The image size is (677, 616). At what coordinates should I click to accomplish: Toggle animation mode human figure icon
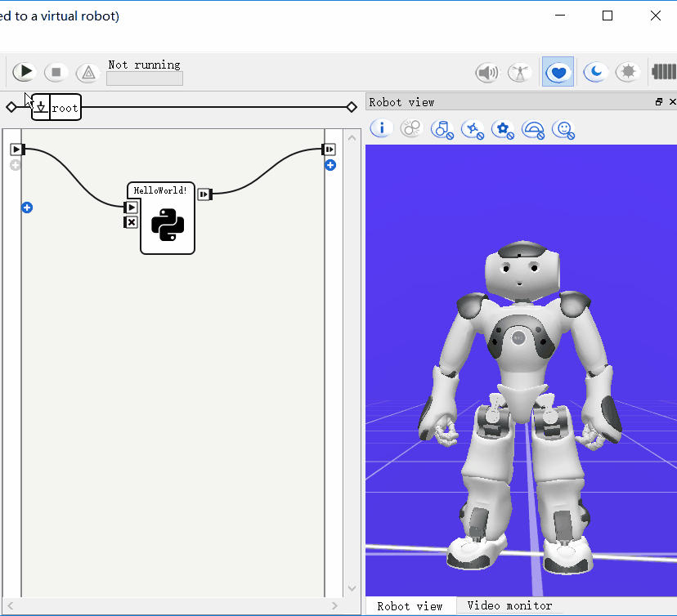click(519, 73)
